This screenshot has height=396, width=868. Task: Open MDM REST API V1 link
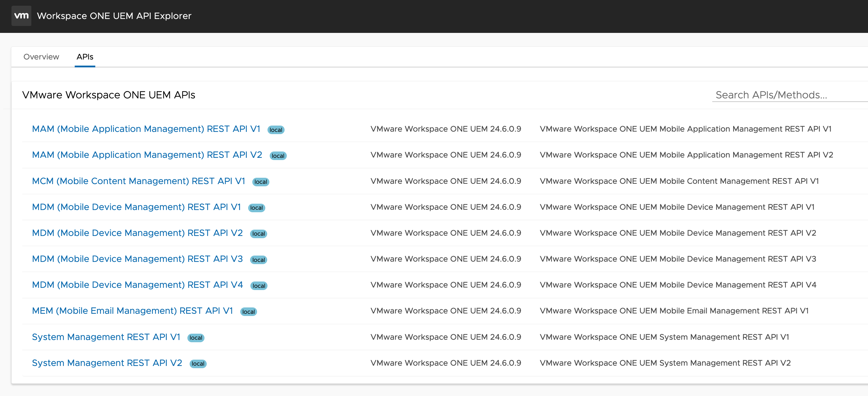136,207
